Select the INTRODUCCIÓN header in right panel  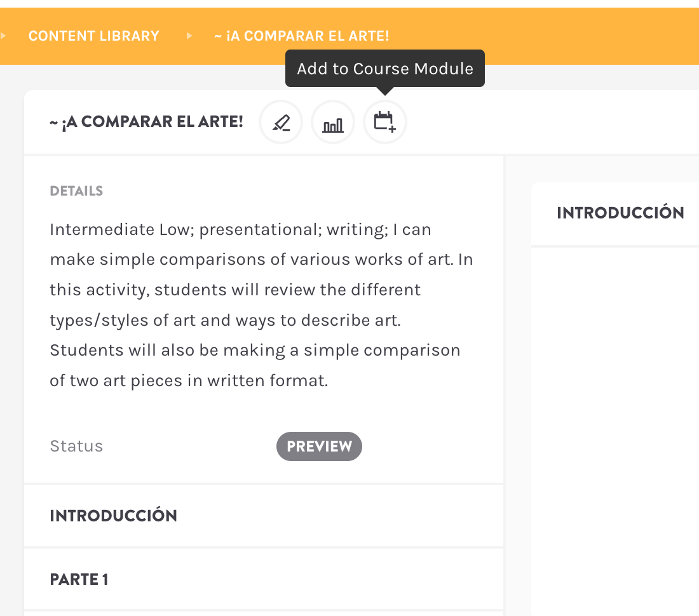click(620, 213)
